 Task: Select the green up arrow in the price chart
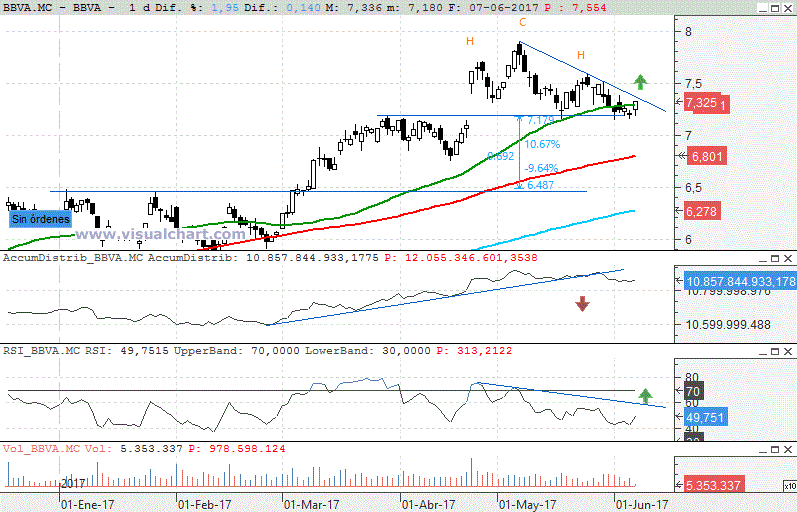point(640,81)
